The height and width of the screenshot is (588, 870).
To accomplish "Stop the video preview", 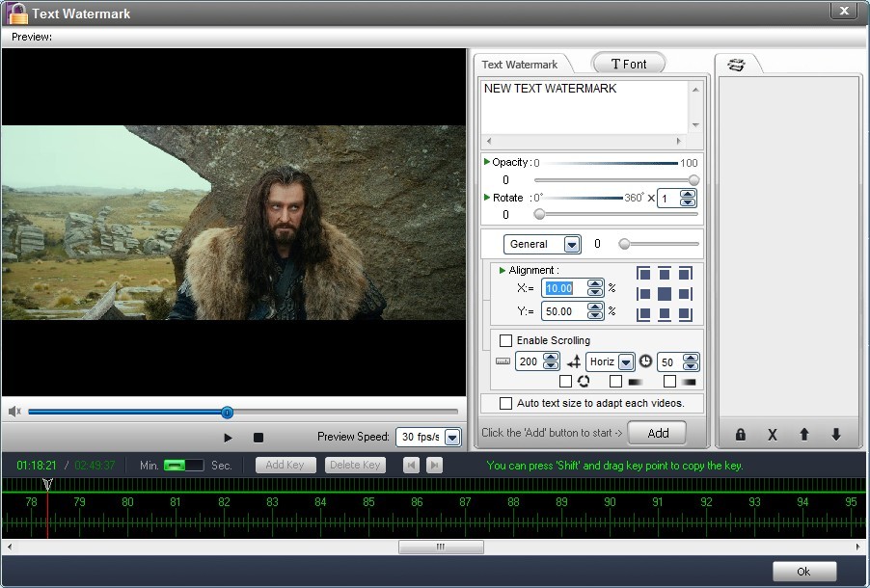I will click(258, 438).
